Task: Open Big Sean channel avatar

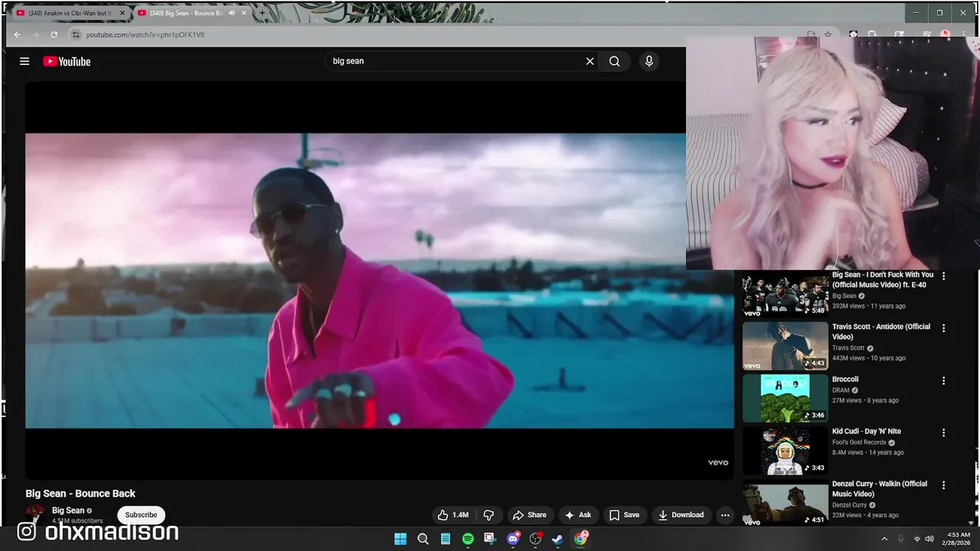Action: tap(35, 514)
